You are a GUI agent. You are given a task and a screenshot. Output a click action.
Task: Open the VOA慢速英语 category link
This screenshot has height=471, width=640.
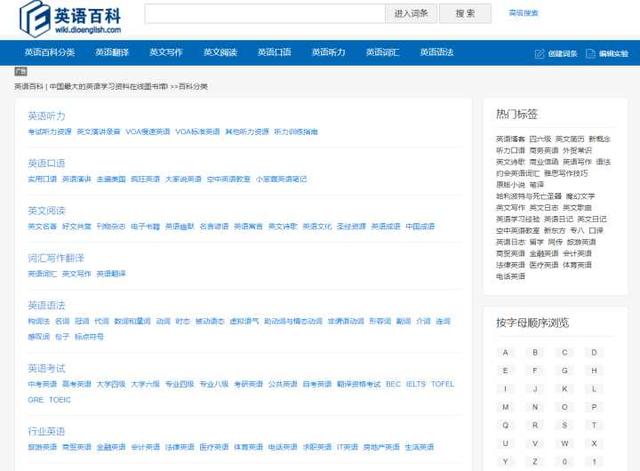[148, 131]
